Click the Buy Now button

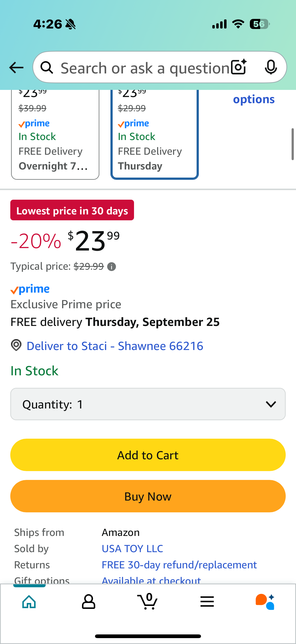[148, 496]
